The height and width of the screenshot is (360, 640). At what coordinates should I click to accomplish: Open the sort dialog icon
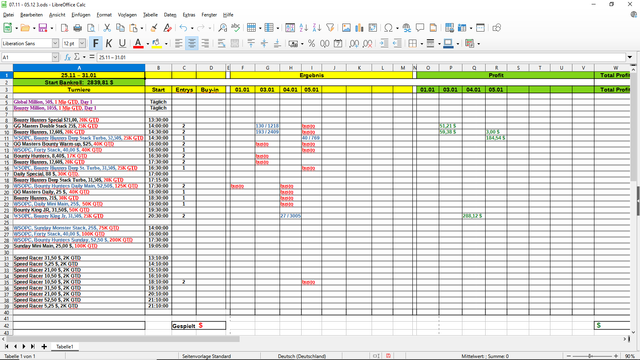[x=290, y=28]
